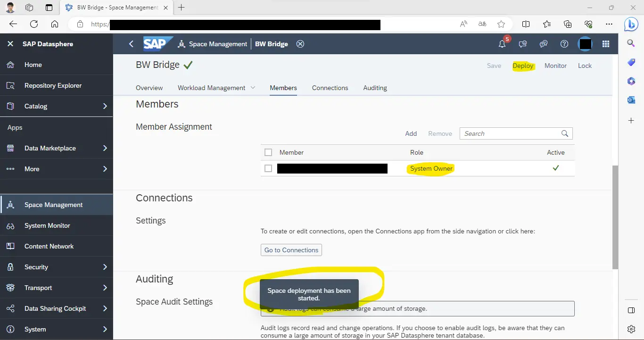Expand Data Sharing Cockpit chevron

[x=105, y=308]
